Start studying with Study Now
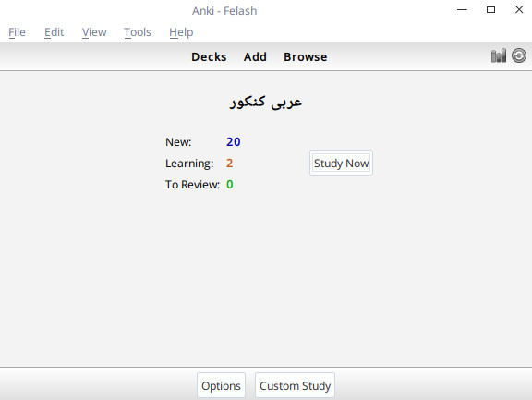This screenshot has height=400, width=532. (341, 163)
